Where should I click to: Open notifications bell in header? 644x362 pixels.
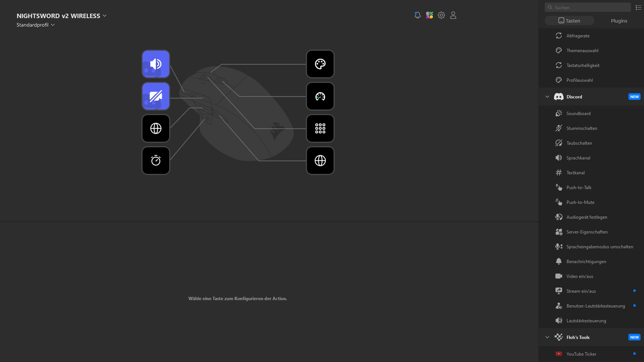point(417,15)
